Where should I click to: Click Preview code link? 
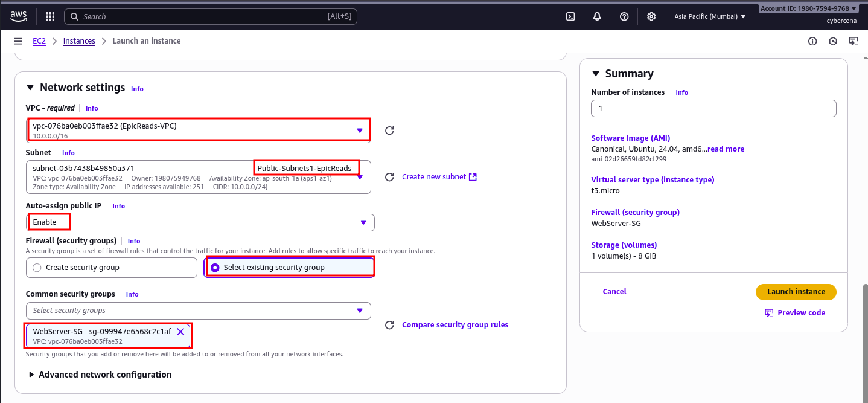tap(801, 312)
